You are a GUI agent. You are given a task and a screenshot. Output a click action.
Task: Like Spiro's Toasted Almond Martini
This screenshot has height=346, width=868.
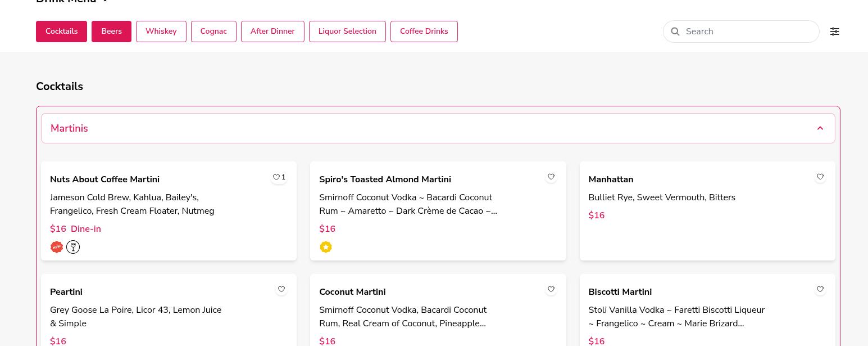pyautogui.click(x=551, y=177)
